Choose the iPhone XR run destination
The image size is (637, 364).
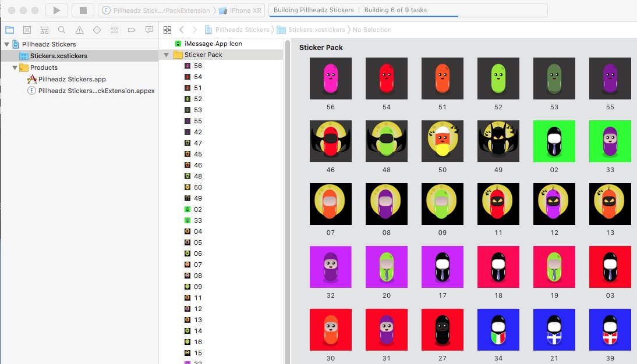pyautogui.click(x=240, y=10)
